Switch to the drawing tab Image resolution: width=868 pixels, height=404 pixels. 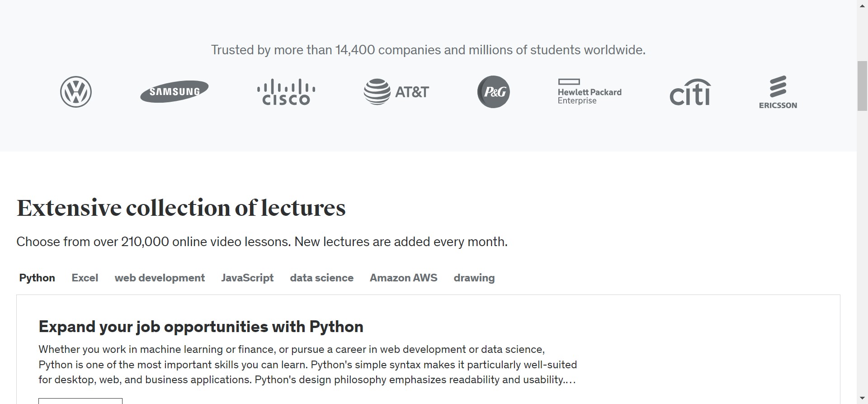(474, 278)
